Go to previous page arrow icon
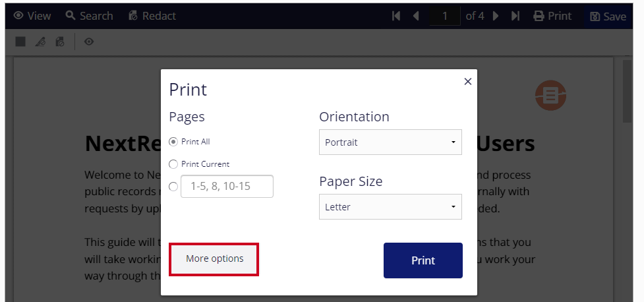Screen dimensions: 644x302 (416, 16)
